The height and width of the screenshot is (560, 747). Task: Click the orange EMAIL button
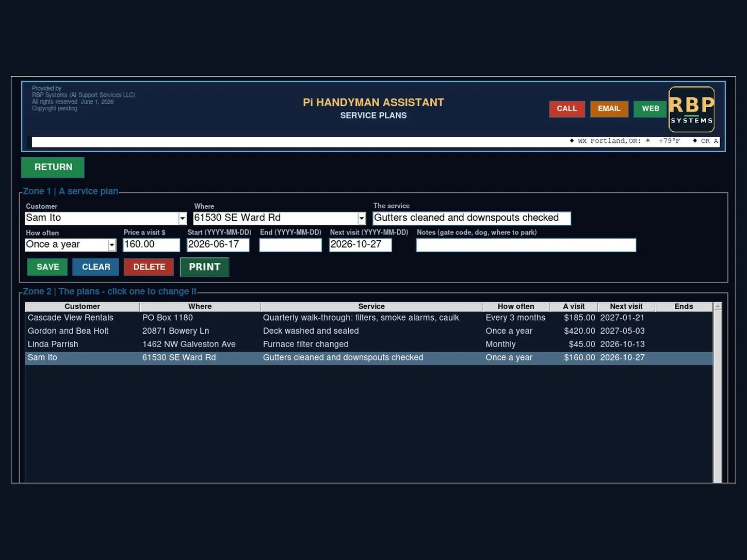click(x=609, y=109)
